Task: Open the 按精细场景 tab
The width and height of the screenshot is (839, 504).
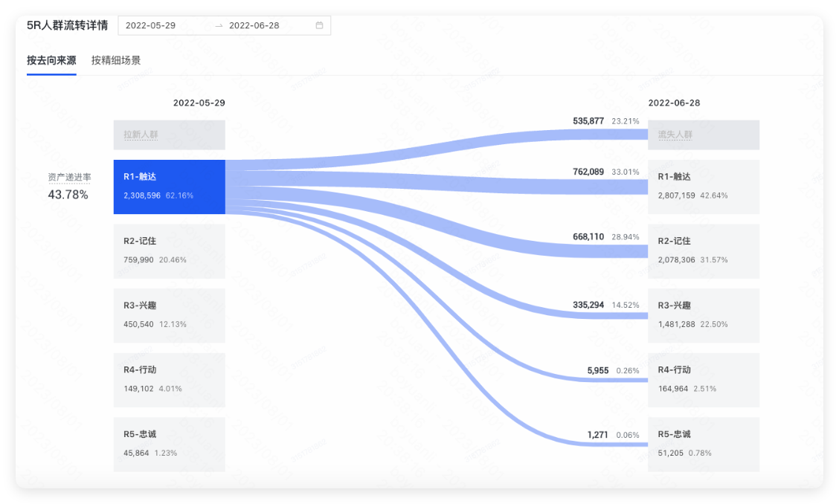Action: (116, 60)
